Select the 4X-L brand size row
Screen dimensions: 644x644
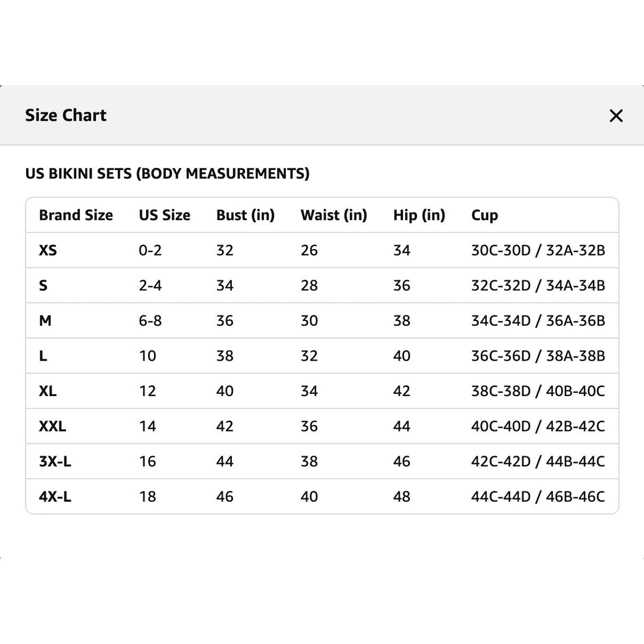322,496
